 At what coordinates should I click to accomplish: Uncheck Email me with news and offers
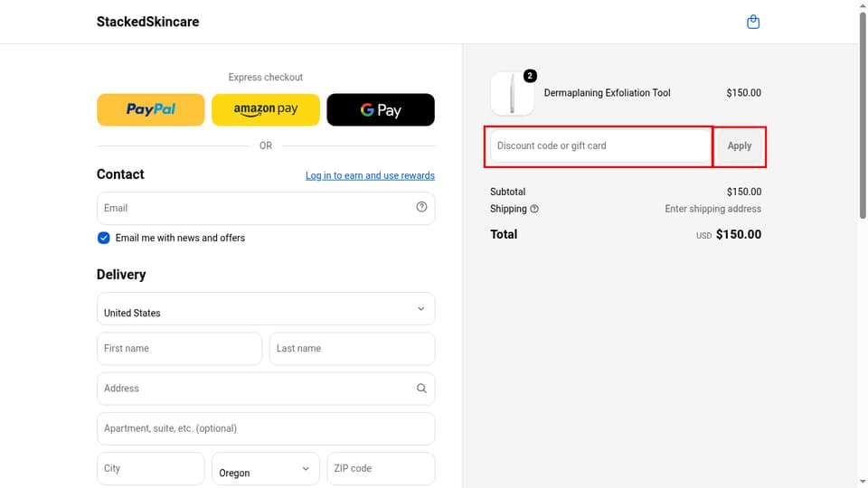103,238
